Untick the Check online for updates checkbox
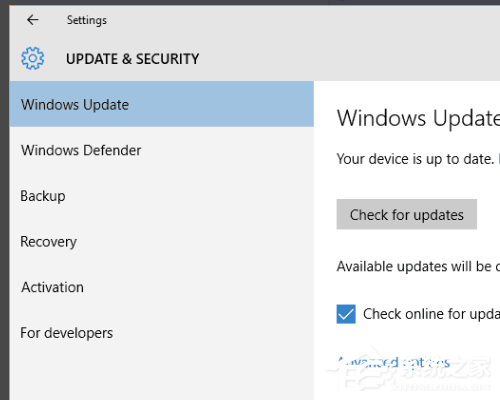The width and height of the screenshot is (500, 400). tap(346, 314)
